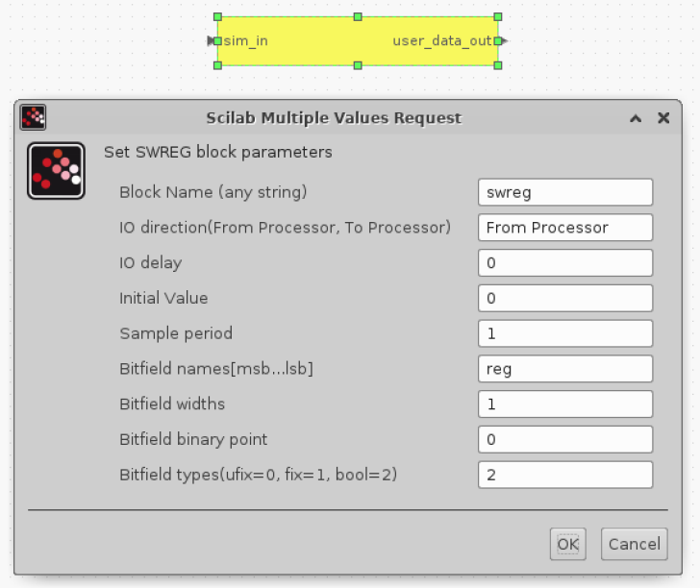Edit the Bitfield names field containing reg
This screenshot has width=700, height=588.
point(565,369)
